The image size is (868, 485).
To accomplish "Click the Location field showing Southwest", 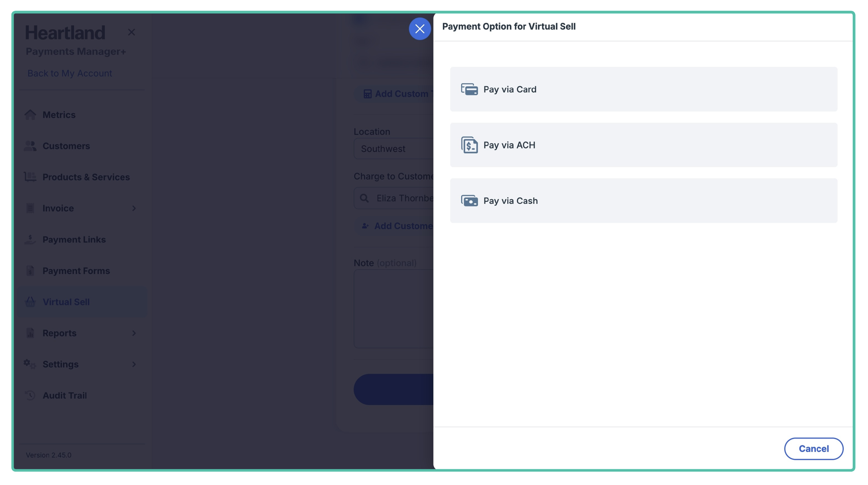I will pyautogui.click(x=394, y=148).
